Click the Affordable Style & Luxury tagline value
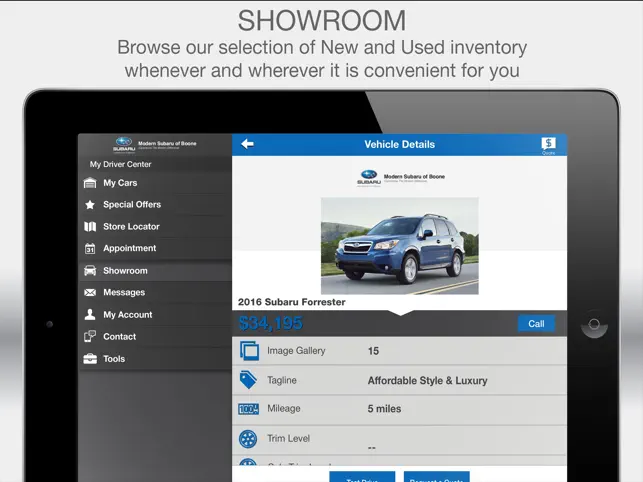643x482 pixels. pos(427,381)
